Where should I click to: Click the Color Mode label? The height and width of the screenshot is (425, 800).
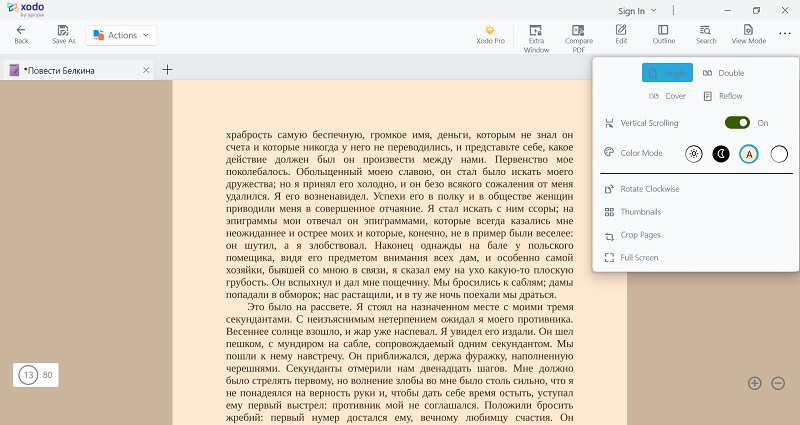pos(641,153)
